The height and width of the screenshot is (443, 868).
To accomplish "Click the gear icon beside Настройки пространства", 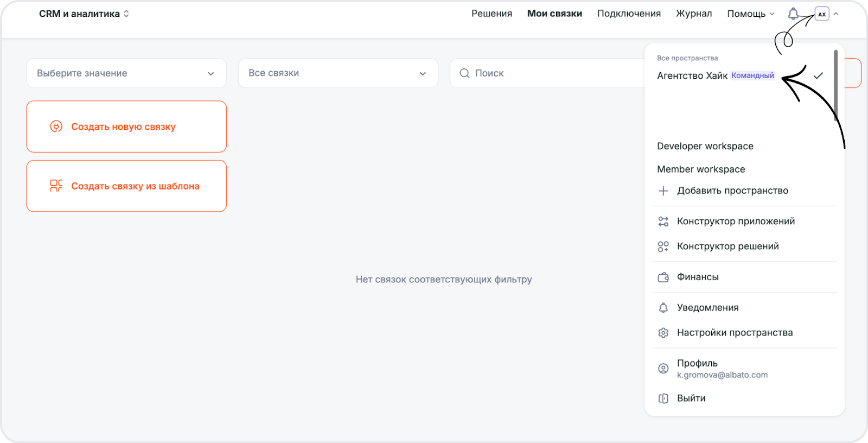I will point(663,333).
